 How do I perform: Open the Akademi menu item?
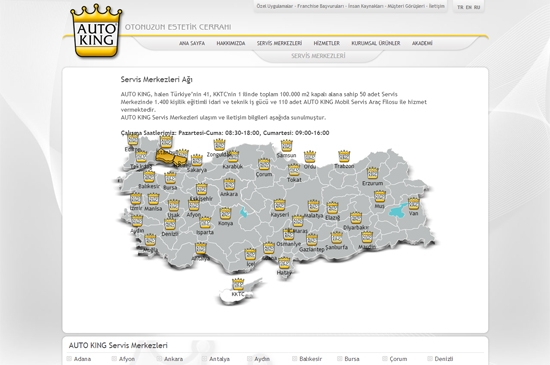422,43
